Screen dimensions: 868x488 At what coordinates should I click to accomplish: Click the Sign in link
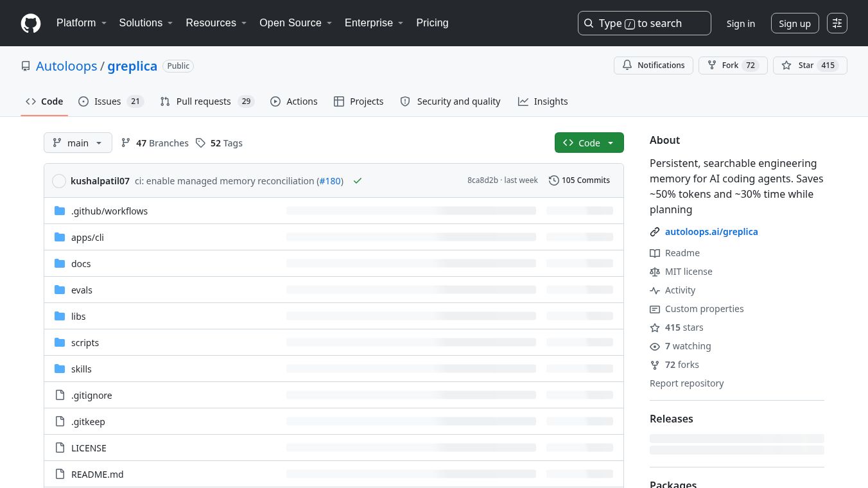coord(741,23)
